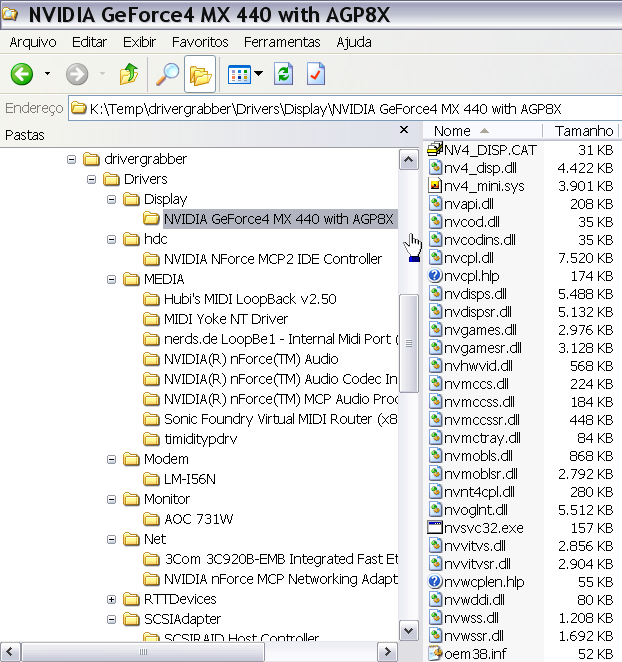The width and height of the screenshot is (622, 662).
Task: Click the folder tree scroll down arrow
Action: coord(408,630)
